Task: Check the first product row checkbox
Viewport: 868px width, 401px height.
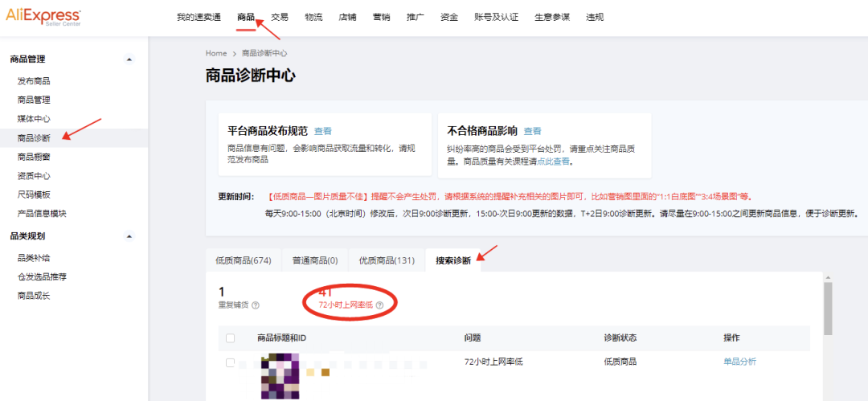Action: 231,362
